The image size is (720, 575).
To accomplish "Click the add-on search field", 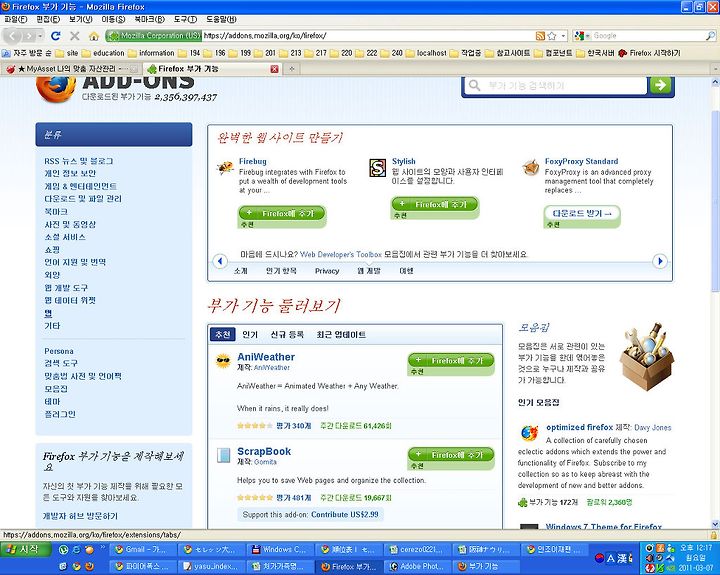I will [554, 85].
